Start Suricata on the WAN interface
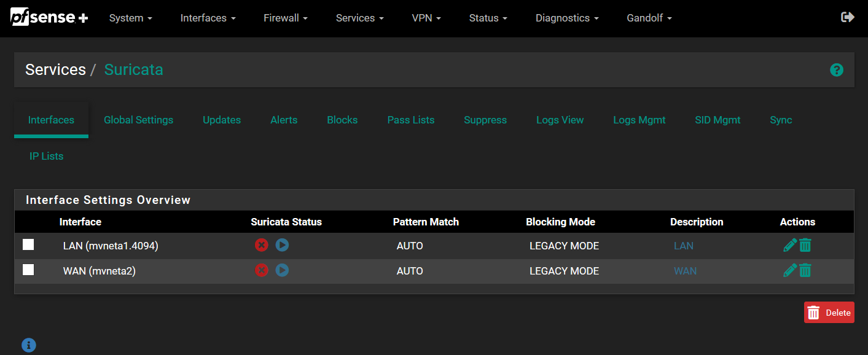This screenshot has height=355, width=868. (282, 270)
